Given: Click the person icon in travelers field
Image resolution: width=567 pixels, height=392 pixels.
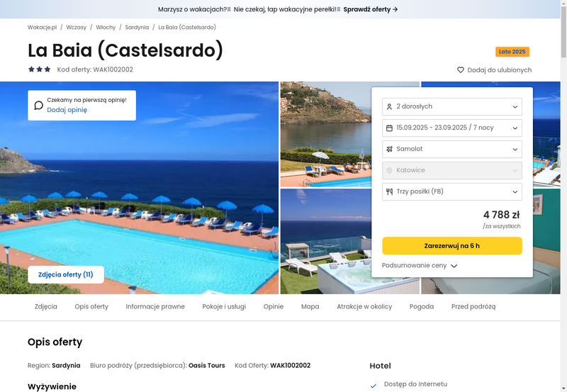Looking at the screenshot, I should click(x=389, y=106).
